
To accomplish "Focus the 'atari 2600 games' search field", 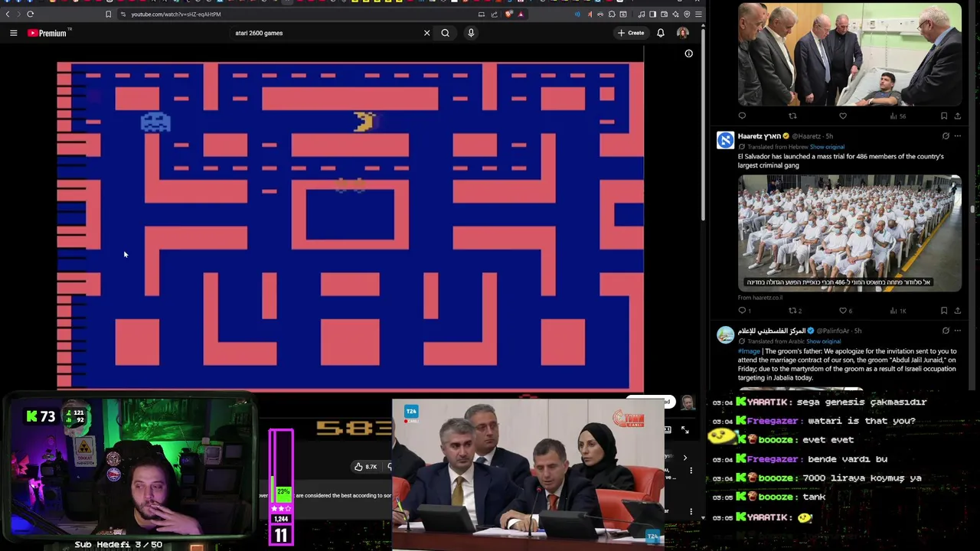I will [326, 33].
